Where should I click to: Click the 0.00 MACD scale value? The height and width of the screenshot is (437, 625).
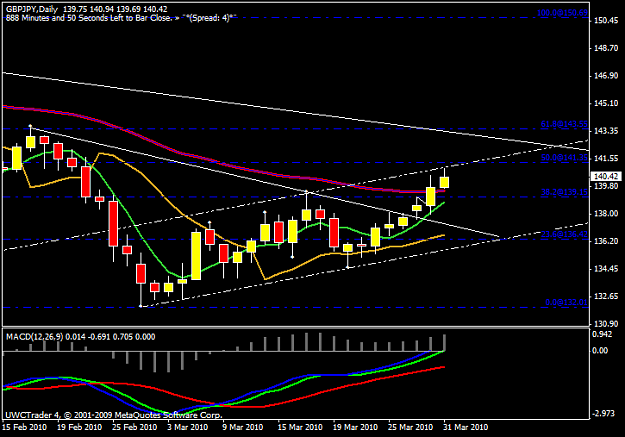click(600, 350)
